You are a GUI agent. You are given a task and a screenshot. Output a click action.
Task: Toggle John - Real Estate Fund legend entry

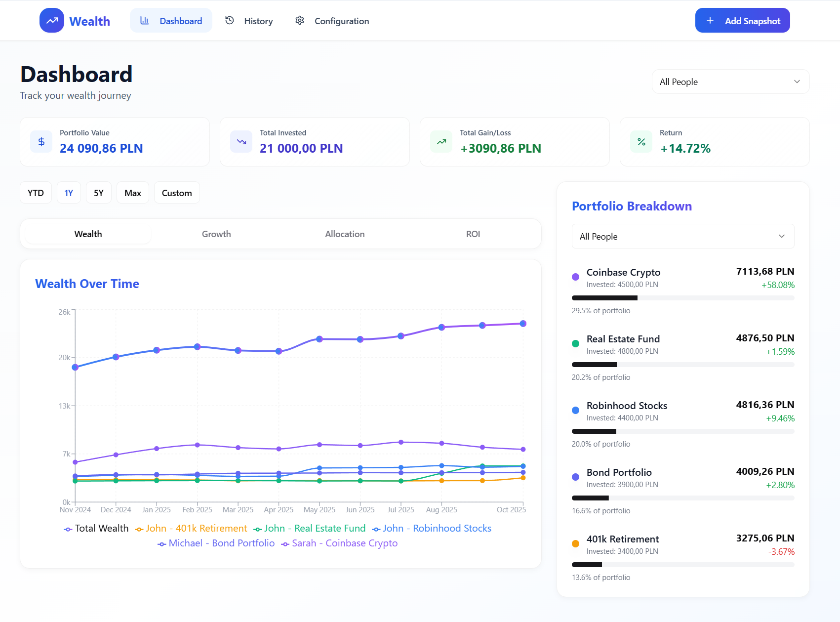(x=310, y=529)
